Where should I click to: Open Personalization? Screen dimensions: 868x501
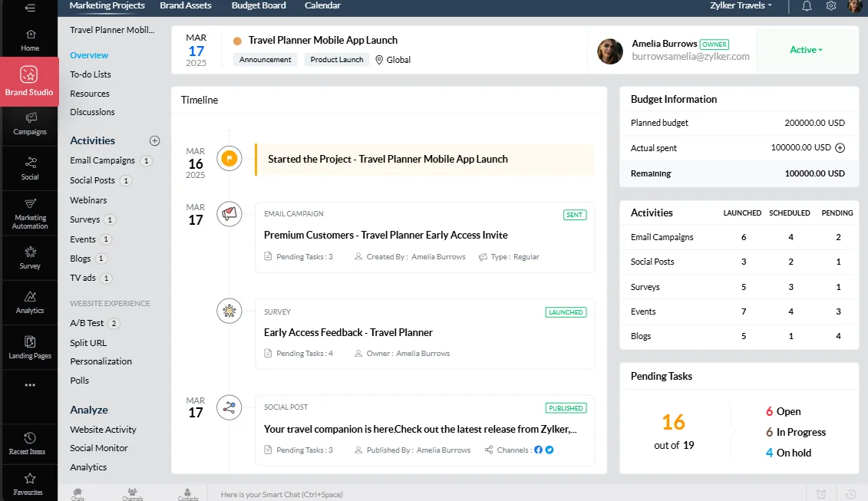101,361
